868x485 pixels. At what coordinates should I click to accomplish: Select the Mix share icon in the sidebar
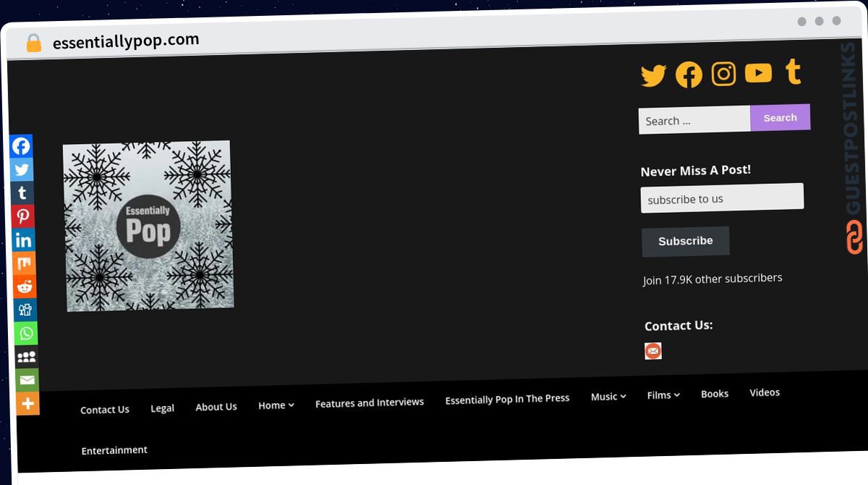click(x=24, y=263)
